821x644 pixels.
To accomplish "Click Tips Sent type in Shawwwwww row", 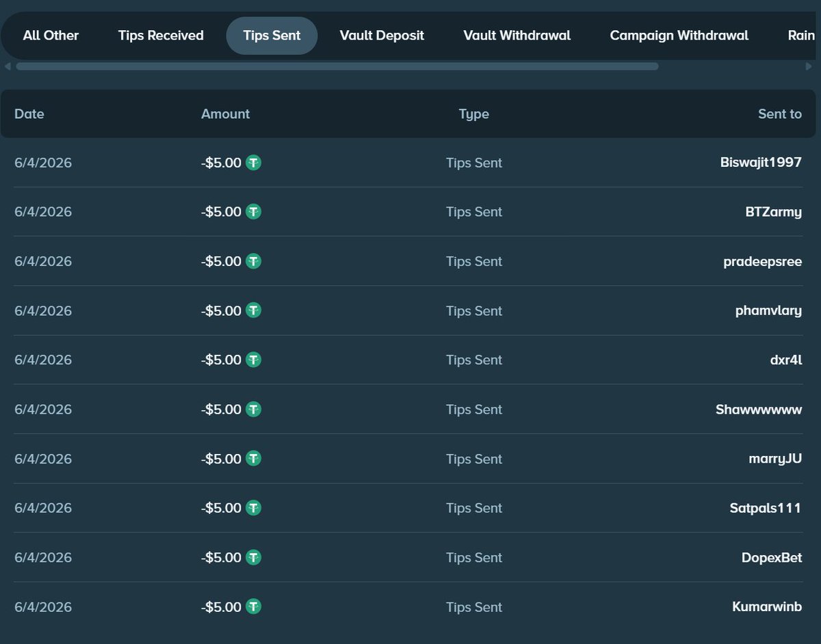I will pyautogui.click(x=474, y=410).
